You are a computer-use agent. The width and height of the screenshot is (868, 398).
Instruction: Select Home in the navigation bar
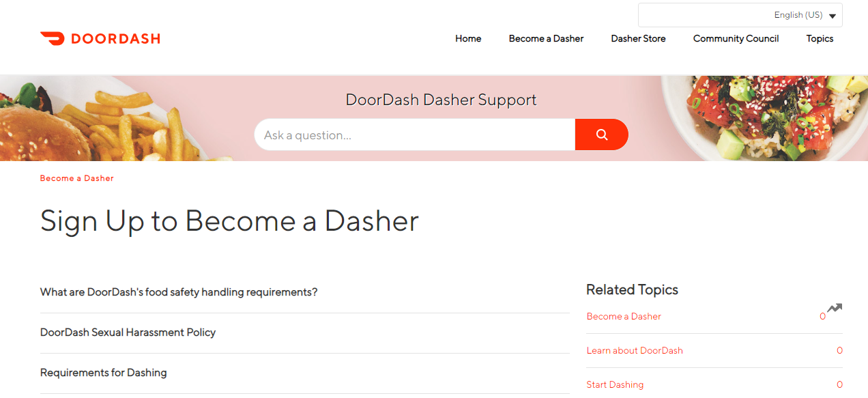point(468,39)
